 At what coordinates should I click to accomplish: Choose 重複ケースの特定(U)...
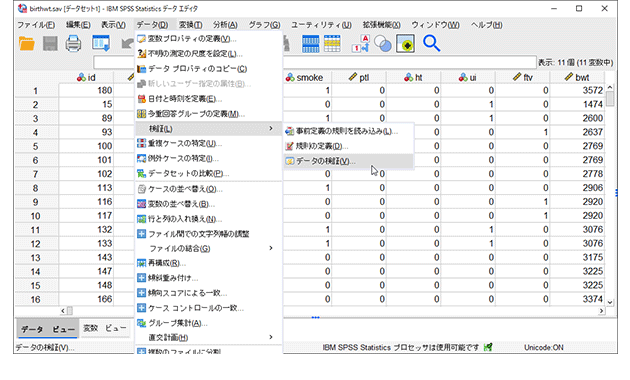click(208, 143)
